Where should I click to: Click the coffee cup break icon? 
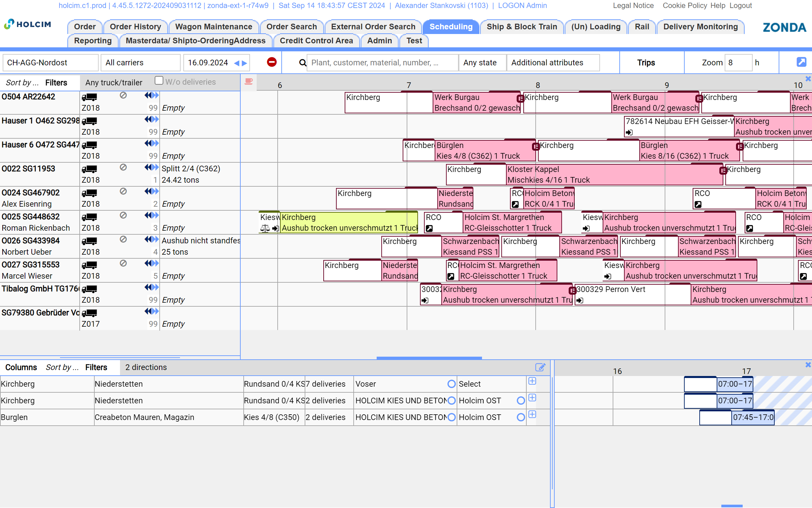tap(249, 82)
